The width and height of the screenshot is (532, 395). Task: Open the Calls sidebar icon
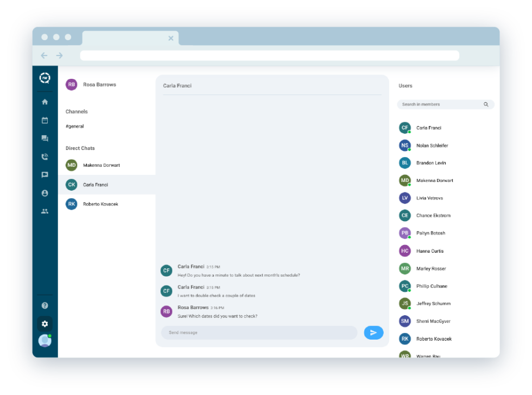tap(45, 156)
